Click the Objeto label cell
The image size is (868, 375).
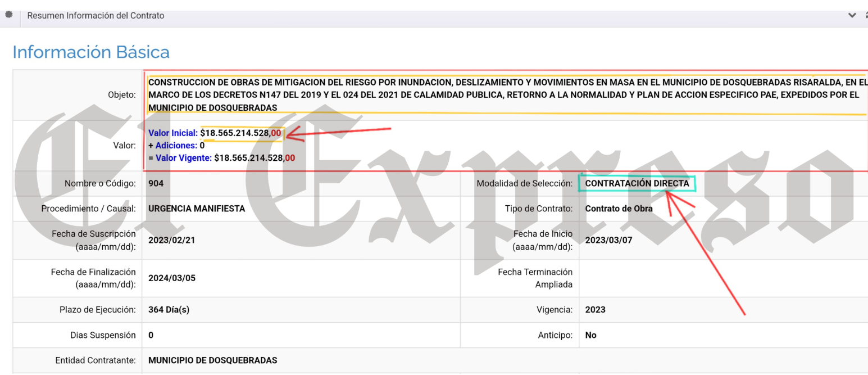(x=77, y=95)
